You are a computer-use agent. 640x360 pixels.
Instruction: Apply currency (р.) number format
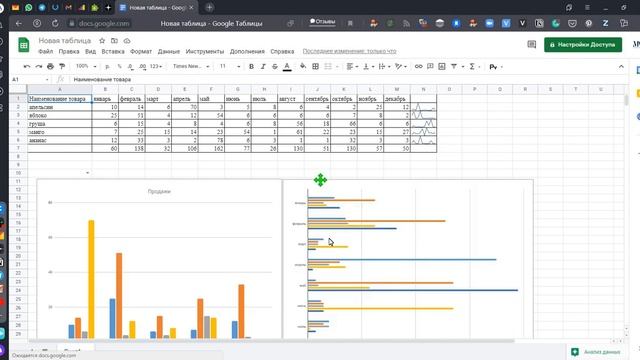[107, 67]
